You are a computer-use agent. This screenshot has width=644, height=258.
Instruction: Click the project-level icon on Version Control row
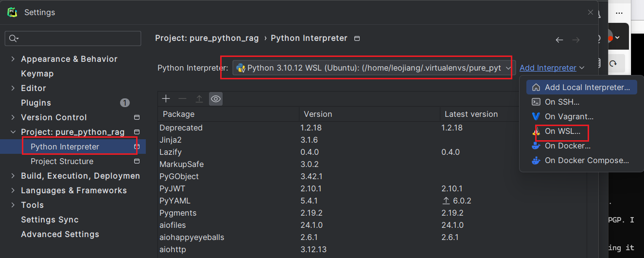(137, 117)
